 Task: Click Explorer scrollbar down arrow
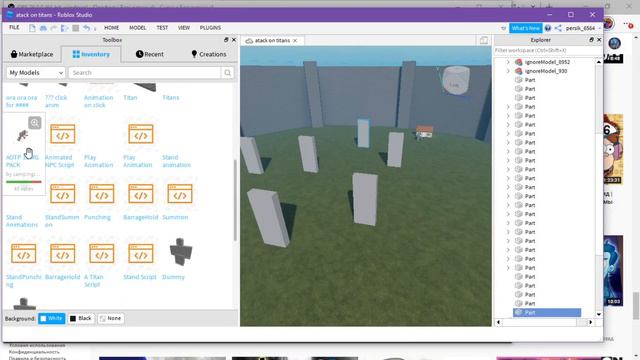[599, 314]
